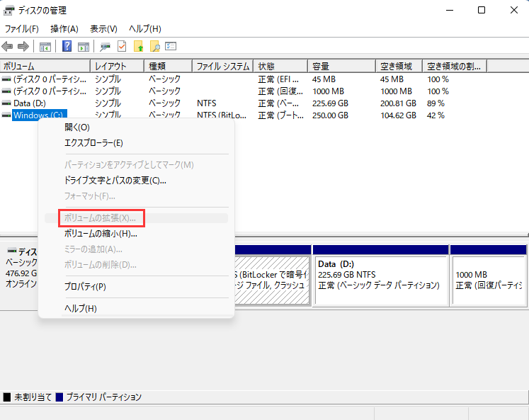Select ドライブ文字とパスの変更(C)... option
The width and height of the screenshot is (529, 420).
115,180
